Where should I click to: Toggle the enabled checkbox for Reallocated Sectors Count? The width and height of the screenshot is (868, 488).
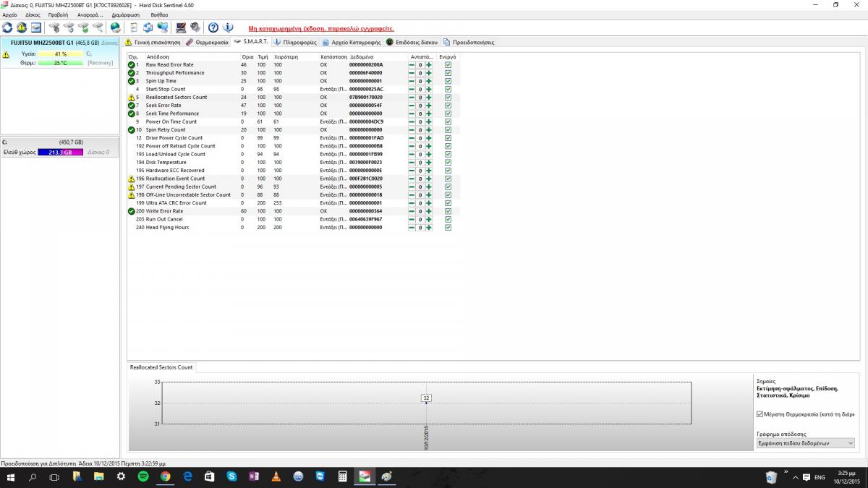[x=448, y=97]
